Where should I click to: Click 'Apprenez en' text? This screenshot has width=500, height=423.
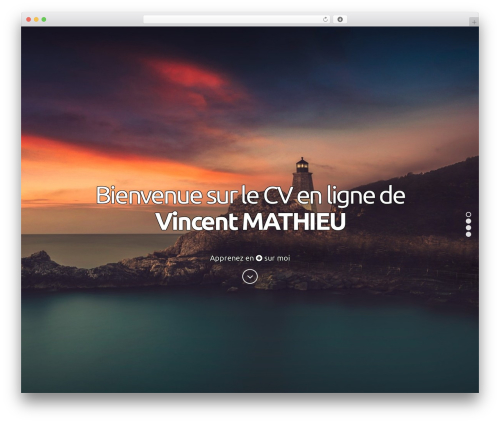[232, 258]
